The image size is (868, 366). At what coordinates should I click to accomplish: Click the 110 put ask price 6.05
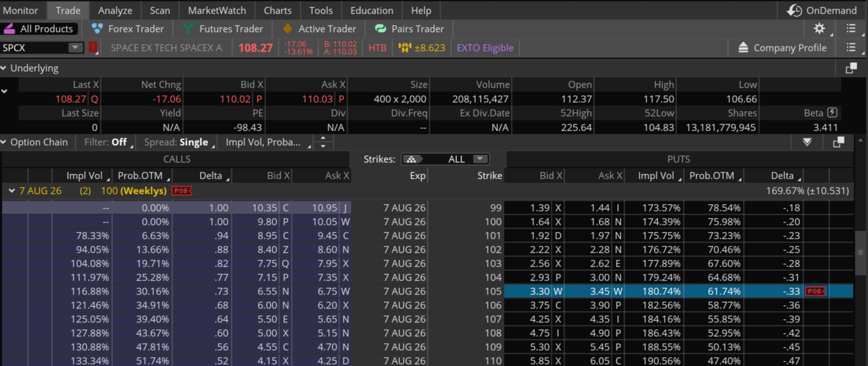[x=600, y=361]
